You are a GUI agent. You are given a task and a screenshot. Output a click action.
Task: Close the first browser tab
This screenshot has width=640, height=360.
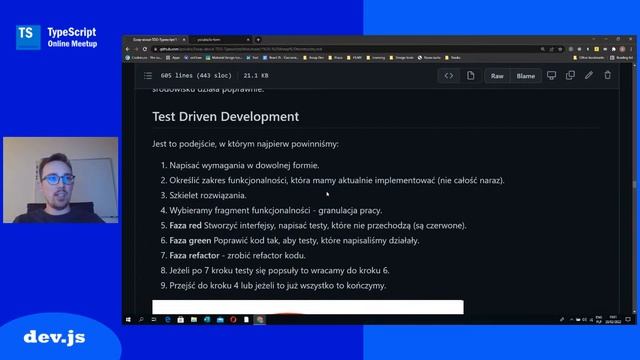[x=184, y=40]
